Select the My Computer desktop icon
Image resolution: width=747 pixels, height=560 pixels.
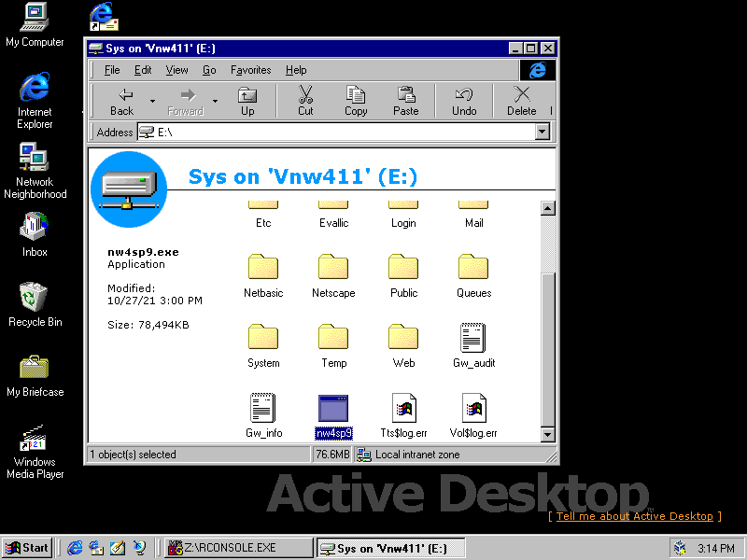point(35,25)
